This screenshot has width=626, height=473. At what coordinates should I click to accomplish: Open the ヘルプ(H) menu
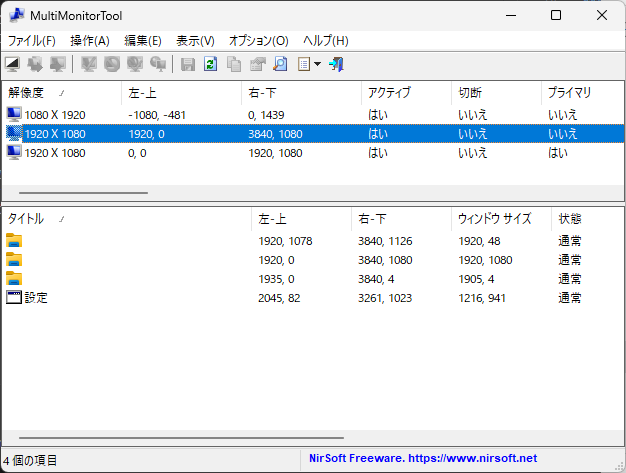[326, 41]
